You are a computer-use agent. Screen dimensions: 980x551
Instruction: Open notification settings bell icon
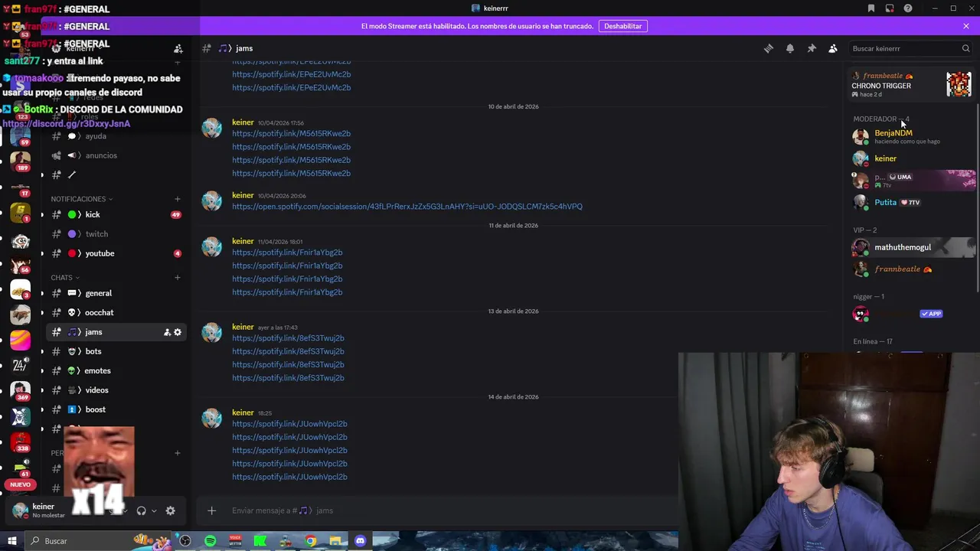tap(790, 48)
